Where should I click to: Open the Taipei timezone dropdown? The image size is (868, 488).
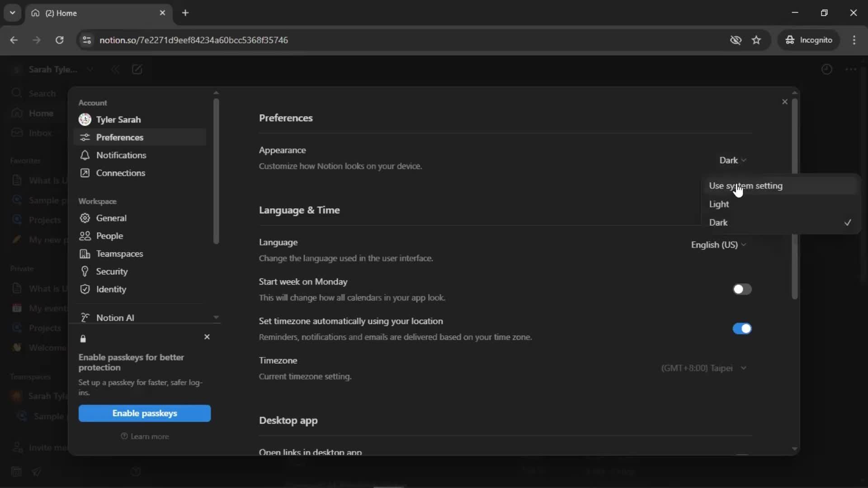(x=703, y=368)
